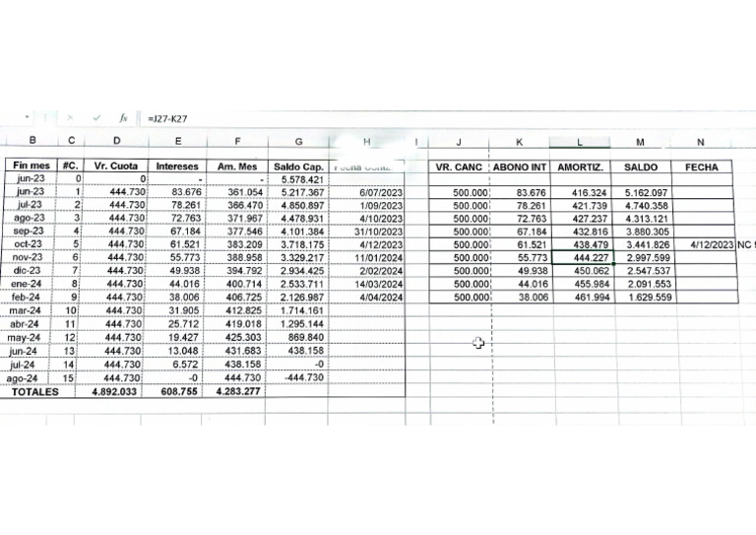Viewport: 756px width, 535px height.
Task: Click the 'Am. Mes' header cell
Action: point(236,167)
